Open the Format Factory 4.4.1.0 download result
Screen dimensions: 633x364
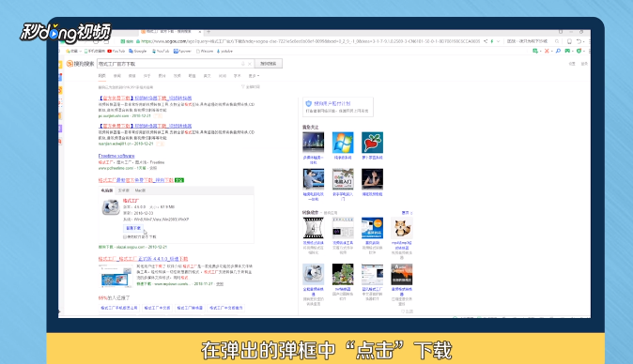[143, 259]
